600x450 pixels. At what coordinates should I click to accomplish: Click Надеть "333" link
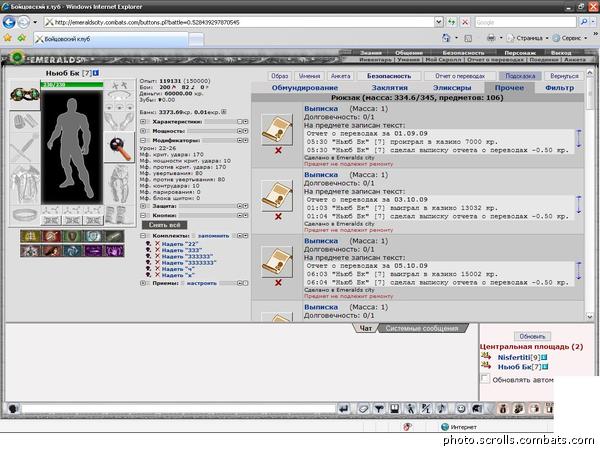(182, 250)
